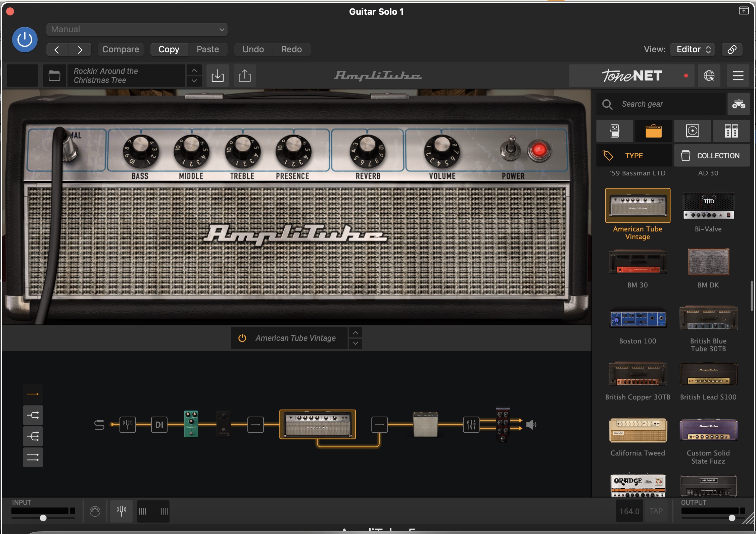Click the output speaker icon in chain
Screen dimensions: 756x534
tap(531, 425)
